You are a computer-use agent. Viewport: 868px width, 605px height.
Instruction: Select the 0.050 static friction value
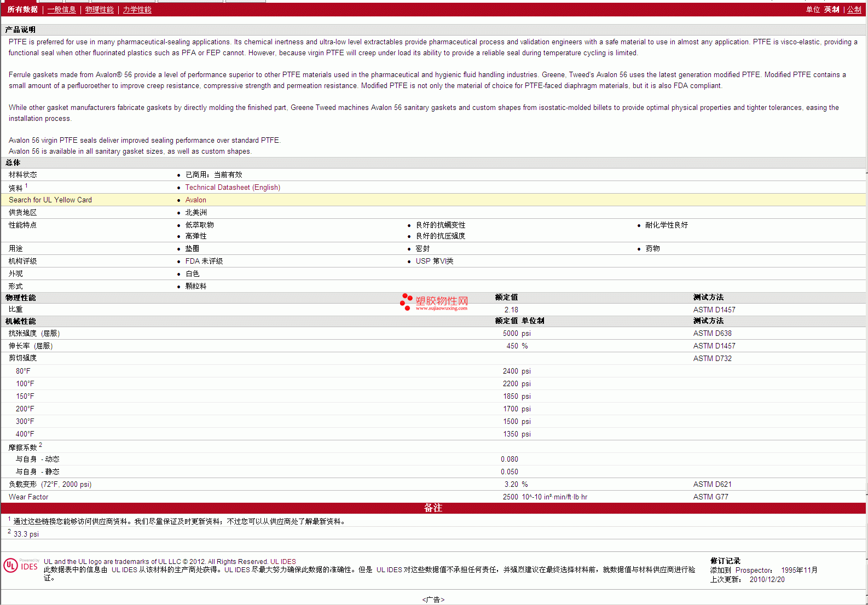[509, 472]
